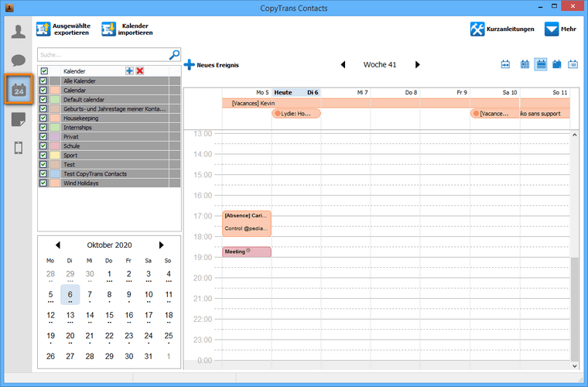Toggle Default calendar checkbox
588x387 pixels.
click(x=43, y=100)
